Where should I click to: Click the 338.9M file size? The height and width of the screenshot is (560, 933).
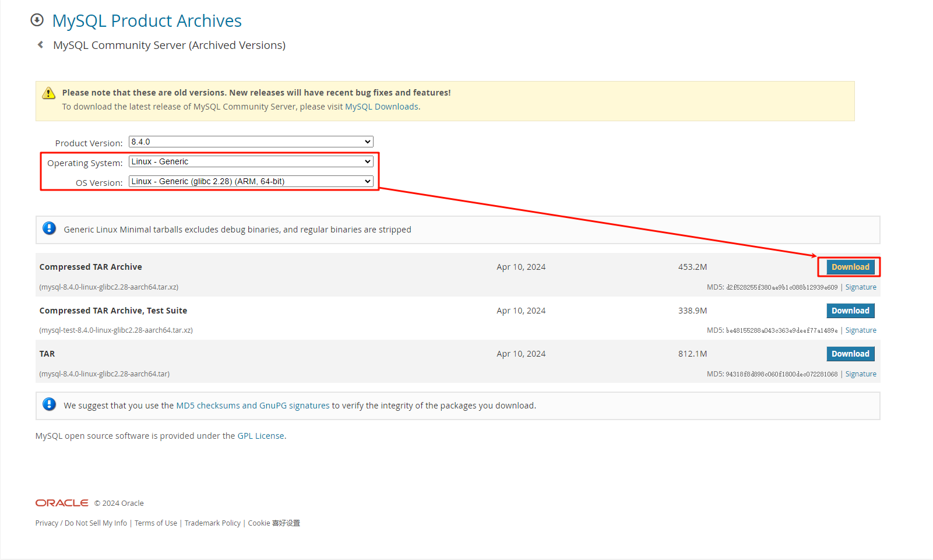click(692, 311)
